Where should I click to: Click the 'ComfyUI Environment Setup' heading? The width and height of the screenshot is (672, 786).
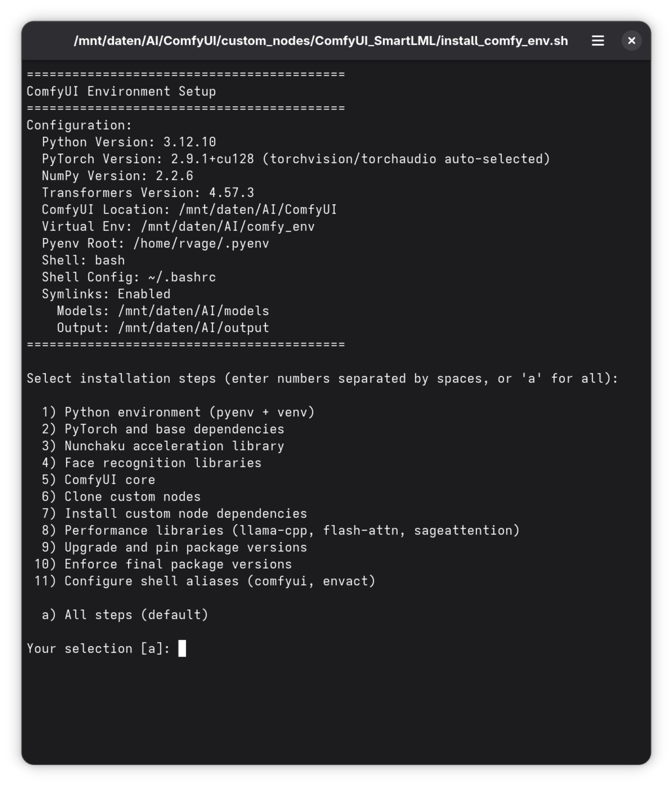coord(121,91)
